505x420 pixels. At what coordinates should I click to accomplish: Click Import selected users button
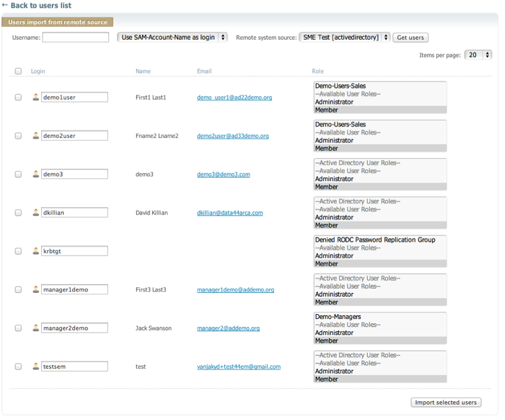(446, 403)
